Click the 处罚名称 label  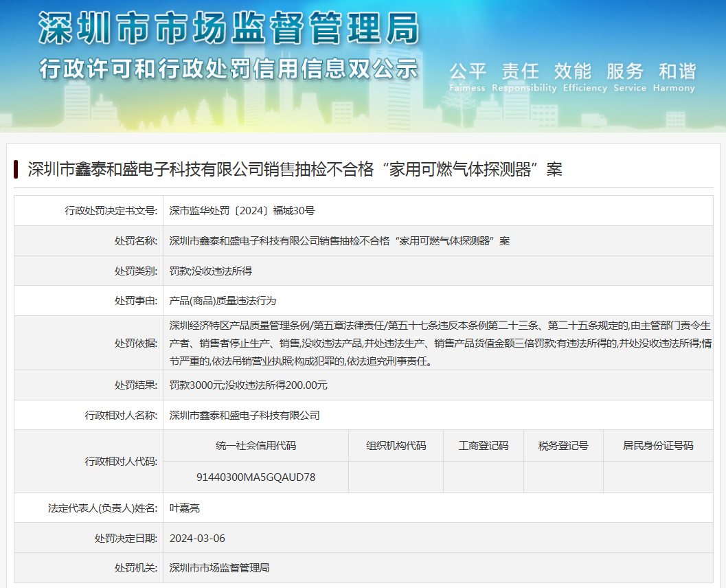[136, 240]
